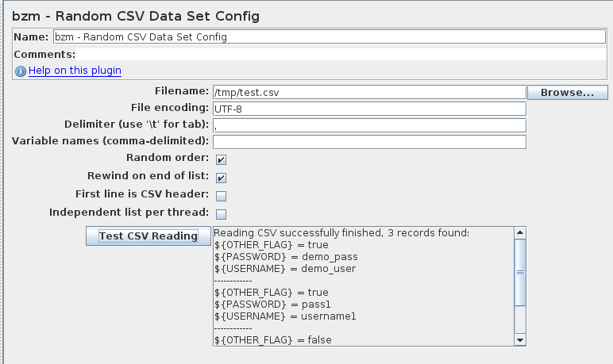
Task: Click the results scrollbar down arrow
Action: tap(520, 339)
